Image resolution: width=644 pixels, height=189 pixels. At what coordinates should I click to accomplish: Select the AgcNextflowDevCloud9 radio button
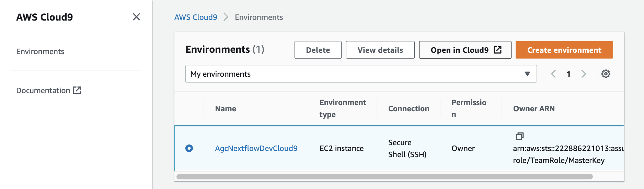[x=189, y=148]
